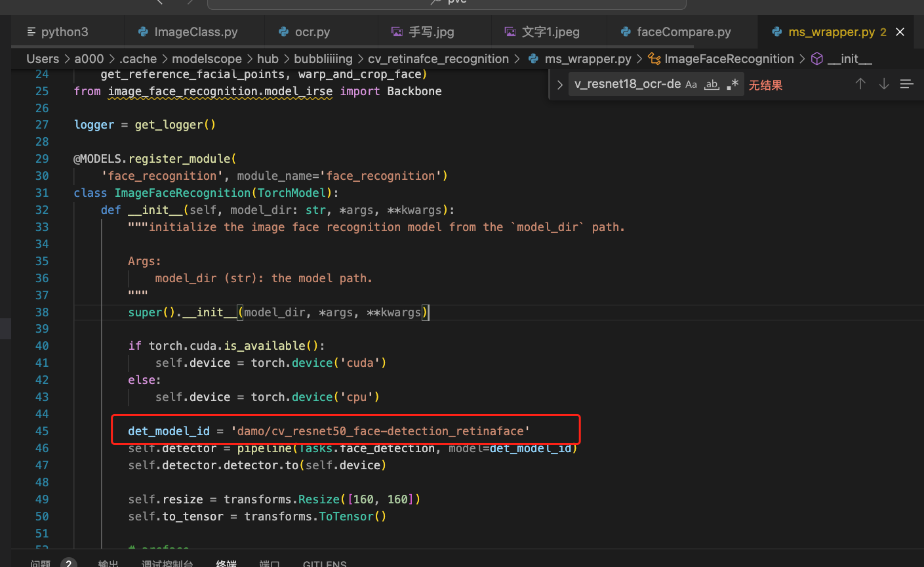Click the hub breadcrumb segment
Viewport: 924px width, 567px height.
(x=268, y=59)
